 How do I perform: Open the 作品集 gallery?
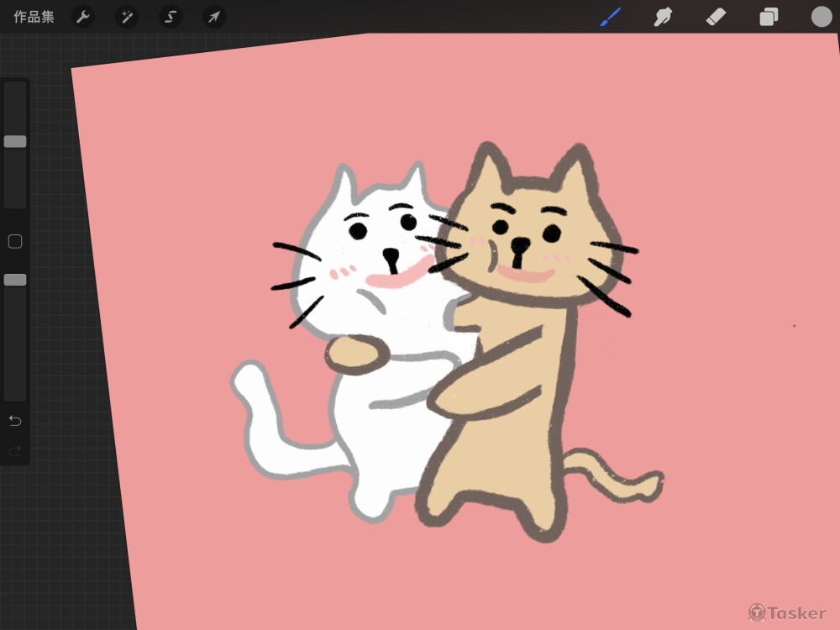pos(34,17)
